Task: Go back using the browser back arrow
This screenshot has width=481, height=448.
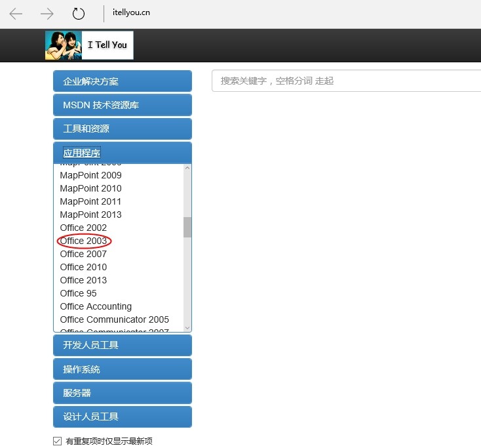Action: point(16,14)
